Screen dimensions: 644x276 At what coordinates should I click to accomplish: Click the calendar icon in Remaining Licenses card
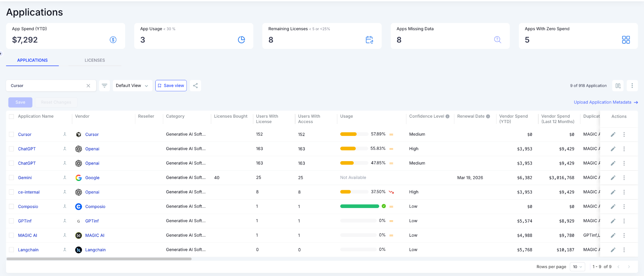tap(369, 40)
